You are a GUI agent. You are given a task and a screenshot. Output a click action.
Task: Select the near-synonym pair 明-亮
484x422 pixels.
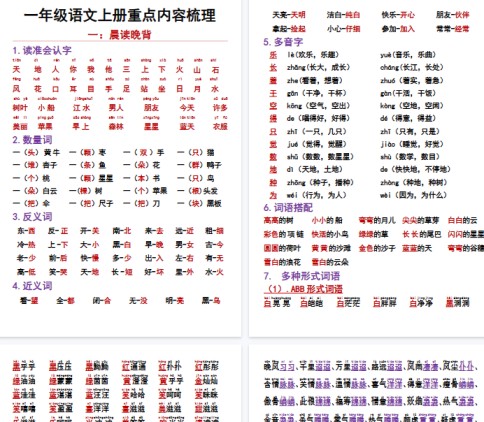[175, 301]
